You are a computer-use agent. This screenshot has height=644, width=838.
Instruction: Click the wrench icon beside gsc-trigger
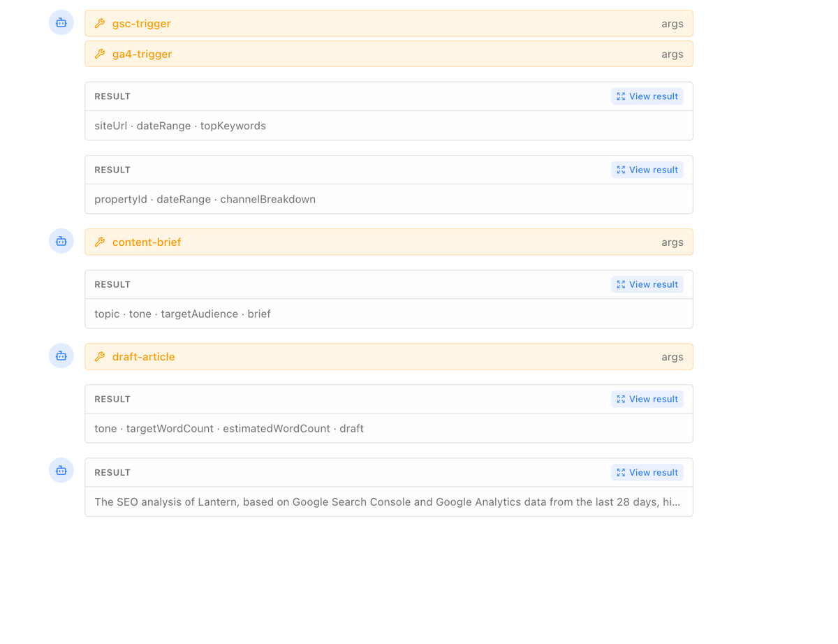tap(100, 23)
